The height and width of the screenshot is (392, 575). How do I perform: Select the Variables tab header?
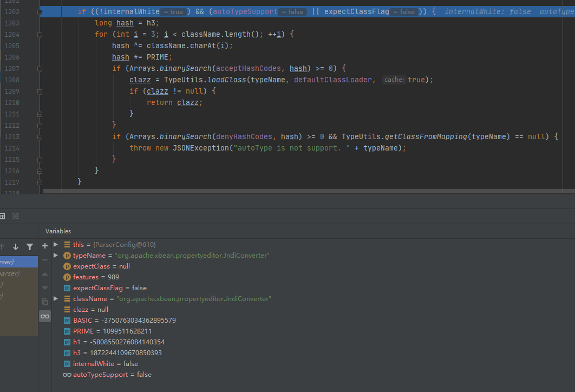coord(58,231)
